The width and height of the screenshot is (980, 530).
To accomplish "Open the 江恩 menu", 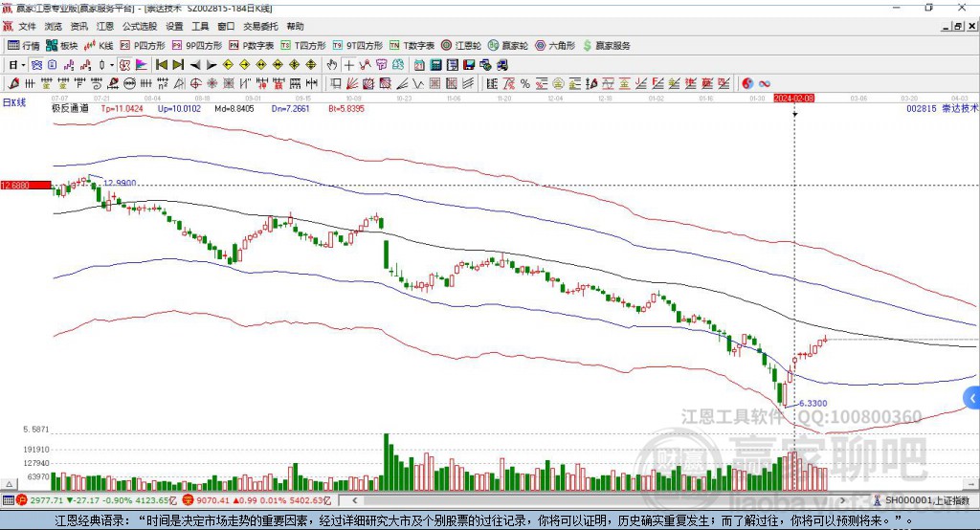I will tap(105, 26).
